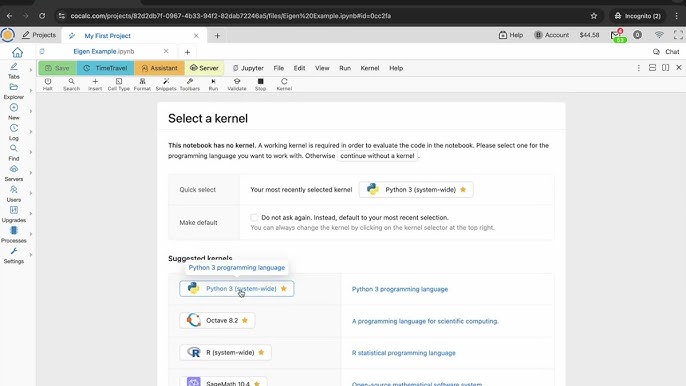Check the 'Do not ask again' checkbox
The image size is (686, 386).
click(x=254, y=218)
